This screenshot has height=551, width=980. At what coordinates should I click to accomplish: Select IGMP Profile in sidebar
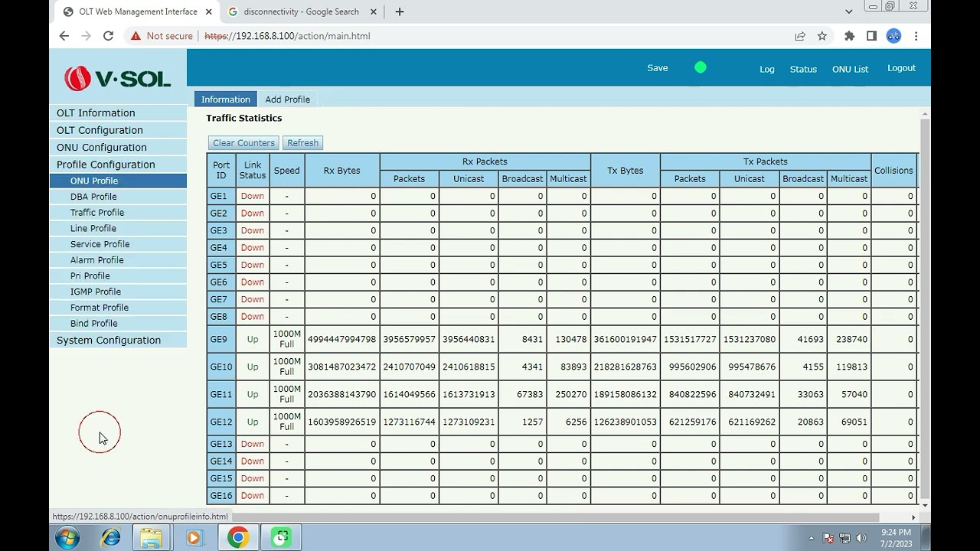point(119,292)
